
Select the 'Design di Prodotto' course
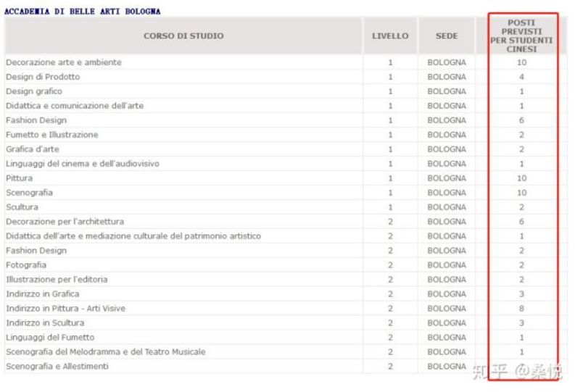pyautogui.click(x=43, y=77)
